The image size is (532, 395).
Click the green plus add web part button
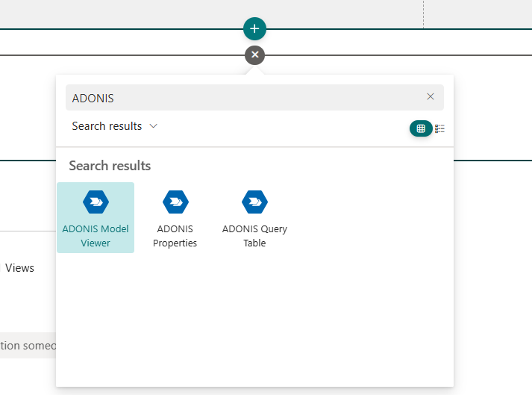(254, 29)
